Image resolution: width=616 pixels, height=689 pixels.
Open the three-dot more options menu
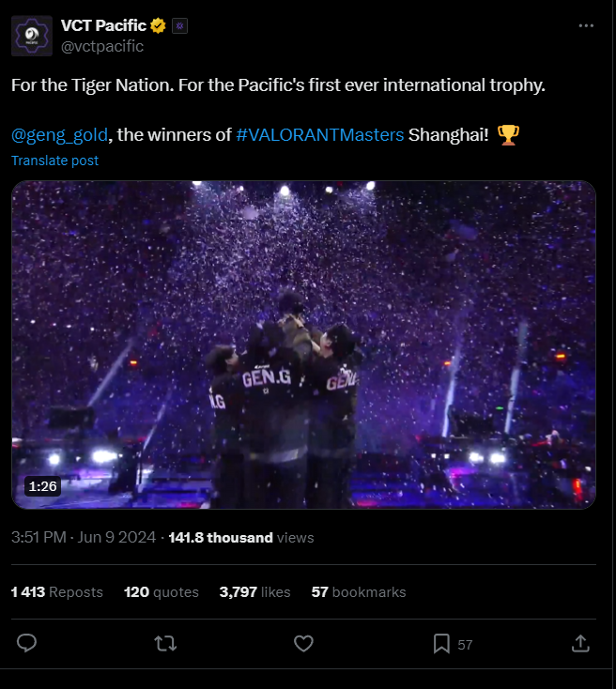point(586,26)
